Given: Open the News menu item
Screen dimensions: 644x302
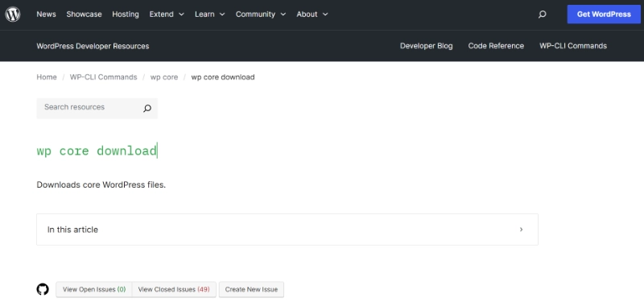Looking at the screenshot, I should [x=46, y=14].
